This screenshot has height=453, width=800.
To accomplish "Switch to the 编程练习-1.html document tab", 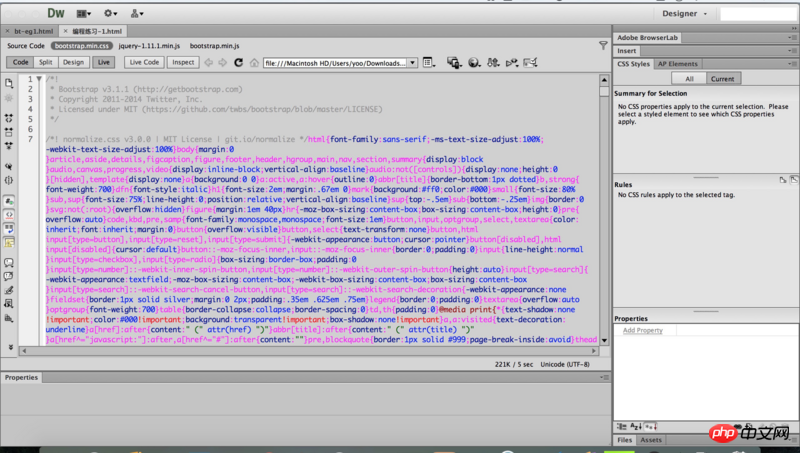I will point(97,31).
